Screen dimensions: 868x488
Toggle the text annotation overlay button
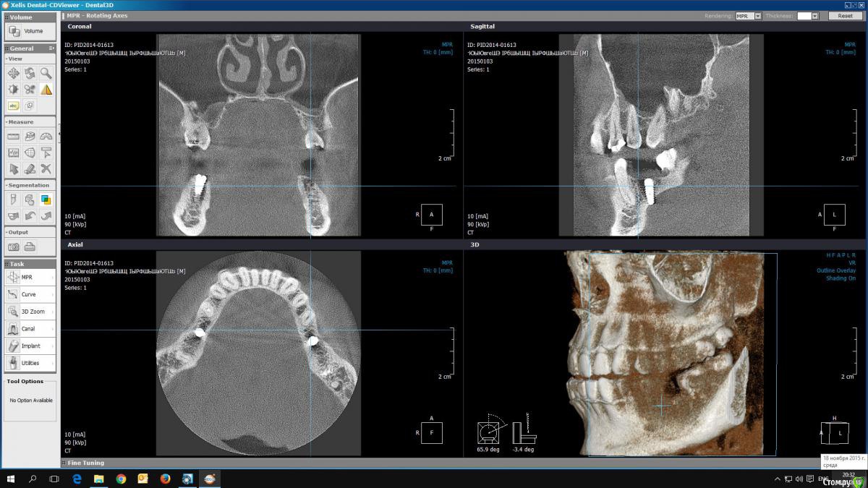tap(13, 106)
